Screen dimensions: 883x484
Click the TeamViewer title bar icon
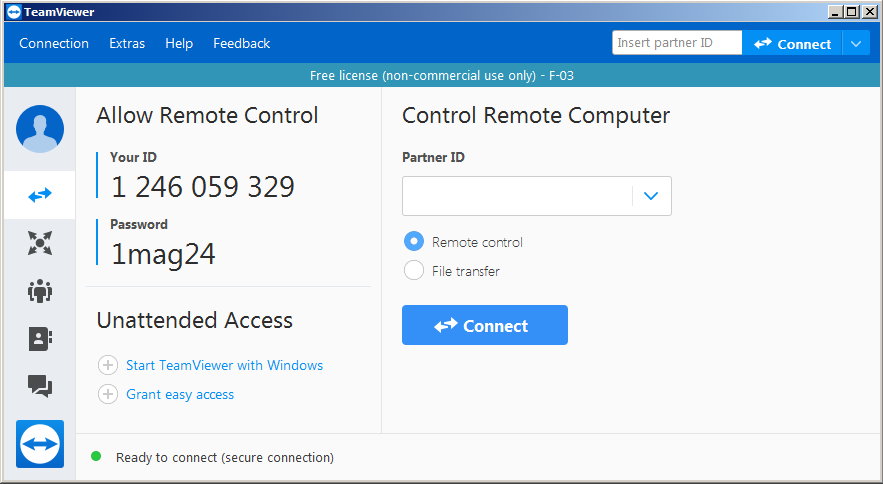(x=14, y=12)
